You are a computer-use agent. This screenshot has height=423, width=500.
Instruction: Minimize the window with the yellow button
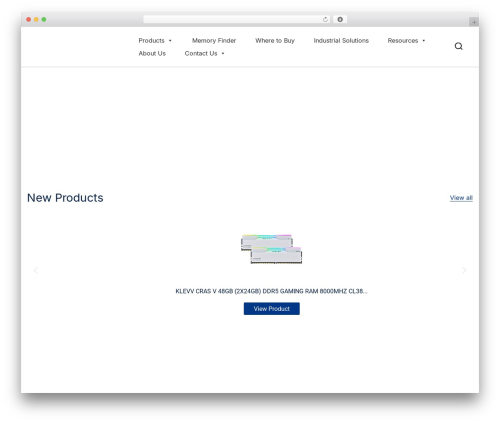pos(36,19)
